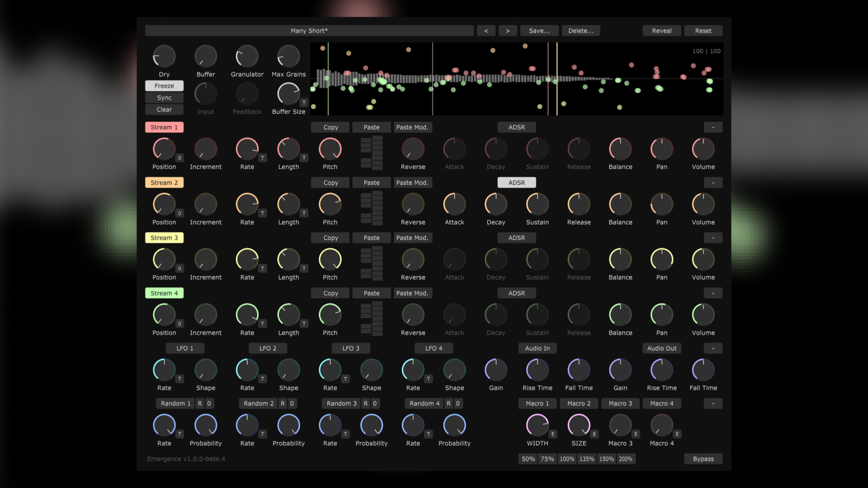Toggle the Bypass button
Viewport: 868px width, 488px height.
[x=703, y=459]
